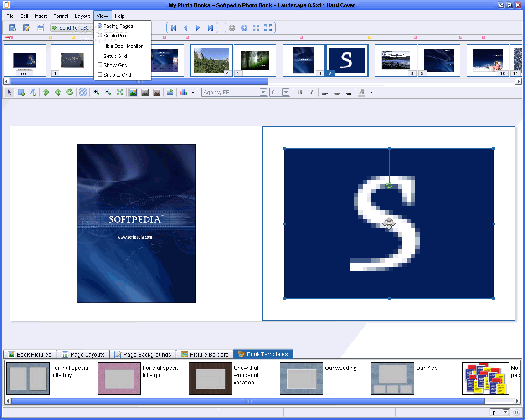
Task: Click the import picture icon with green arrow
Action: 170,93
